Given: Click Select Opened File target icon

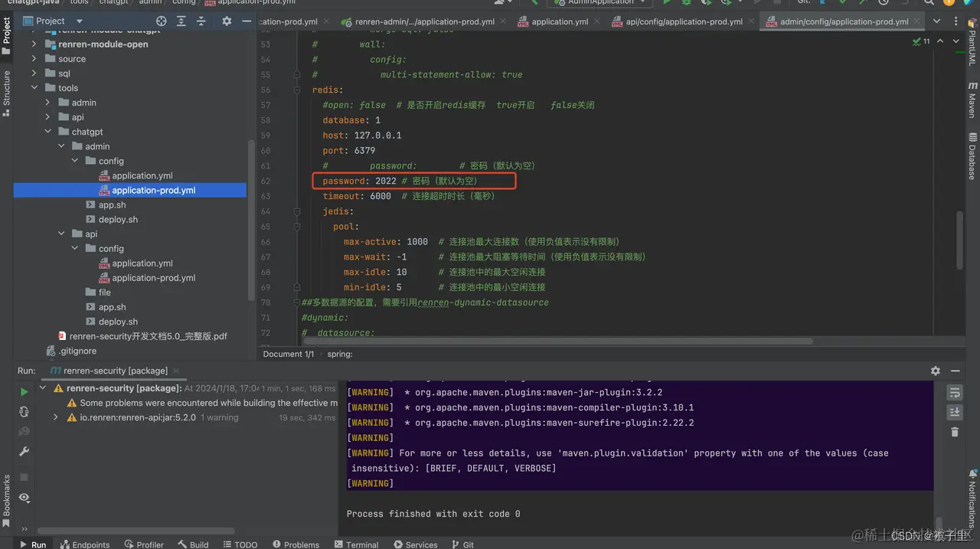Looking at the screenshot, I should (161, 21).
